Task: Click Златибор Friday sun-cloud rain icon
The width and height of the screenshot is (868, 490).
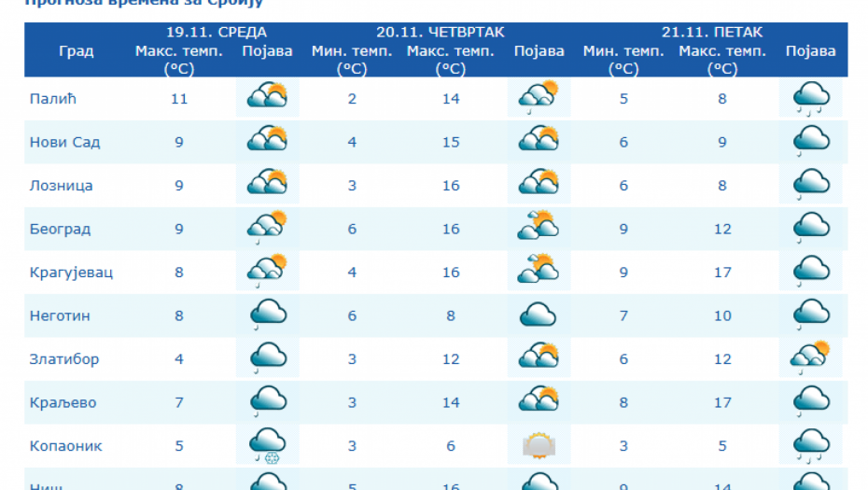Action: (810, 359)
